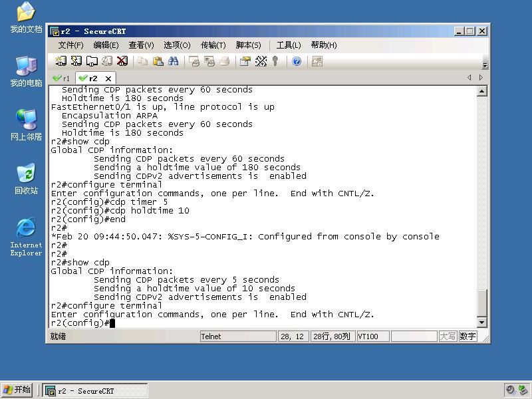Click r2 - SecureCRT taskbar button

[95, 391]
